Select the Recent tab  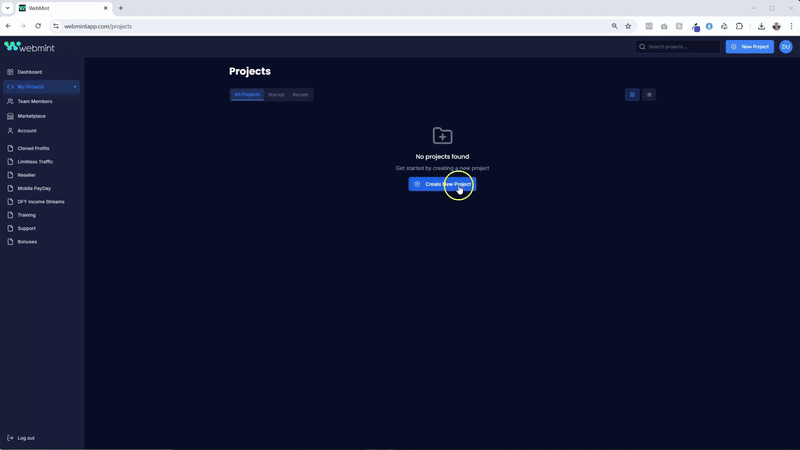point(300,95)
